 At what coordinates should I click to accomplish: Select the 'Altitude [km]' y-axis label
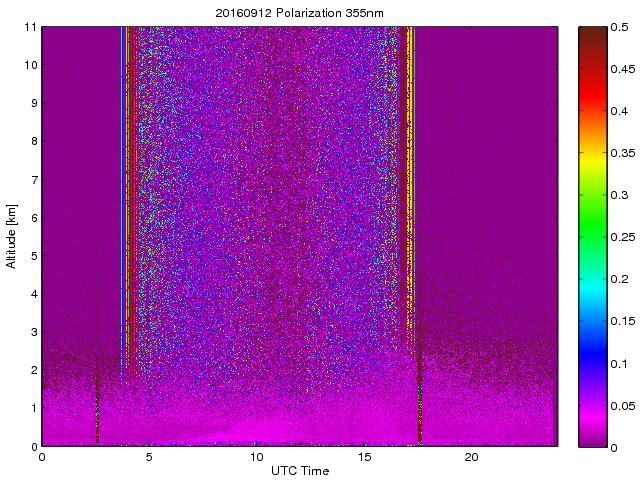[x=12, y=236]
